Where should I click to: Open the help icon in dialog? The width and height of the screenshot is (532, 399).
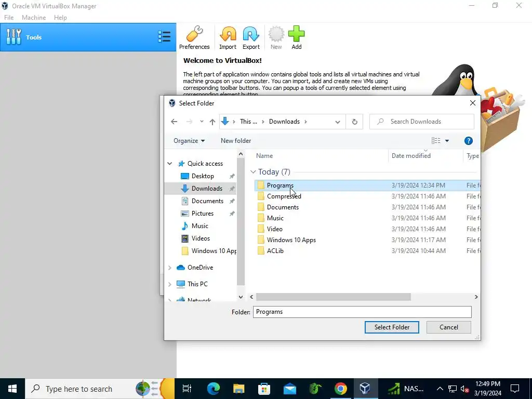468,141
